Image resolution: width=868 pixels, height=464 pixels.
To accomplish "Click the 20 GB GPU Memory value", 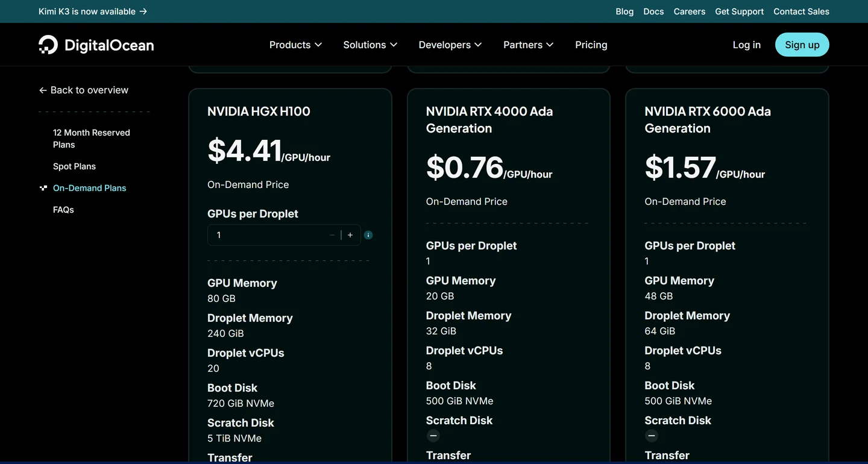I will click(x=440, y=296).
